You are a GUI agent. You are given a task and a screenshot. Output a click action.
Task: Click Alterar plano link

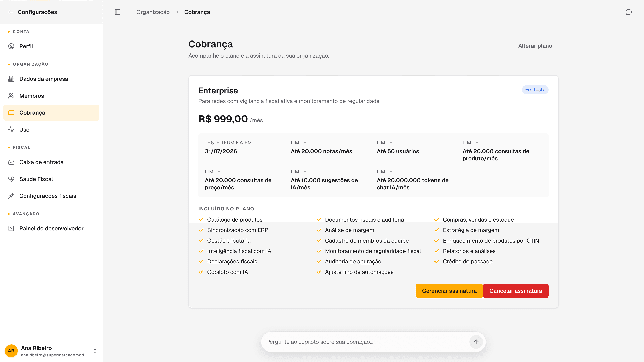535,46
